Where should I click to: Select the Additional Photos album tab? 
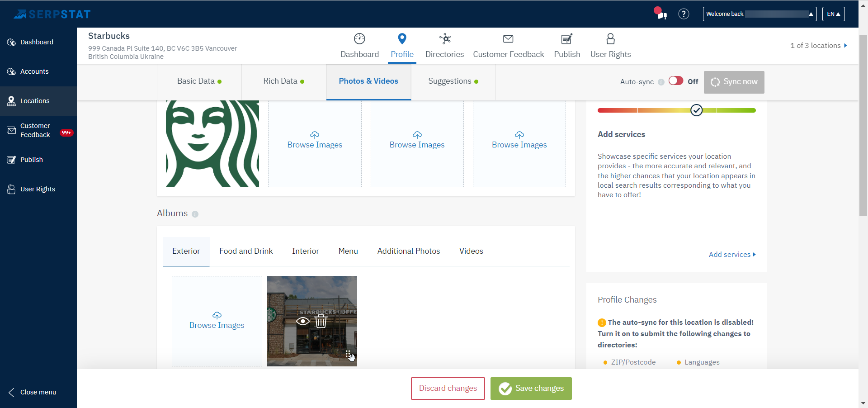click(408, 251)
